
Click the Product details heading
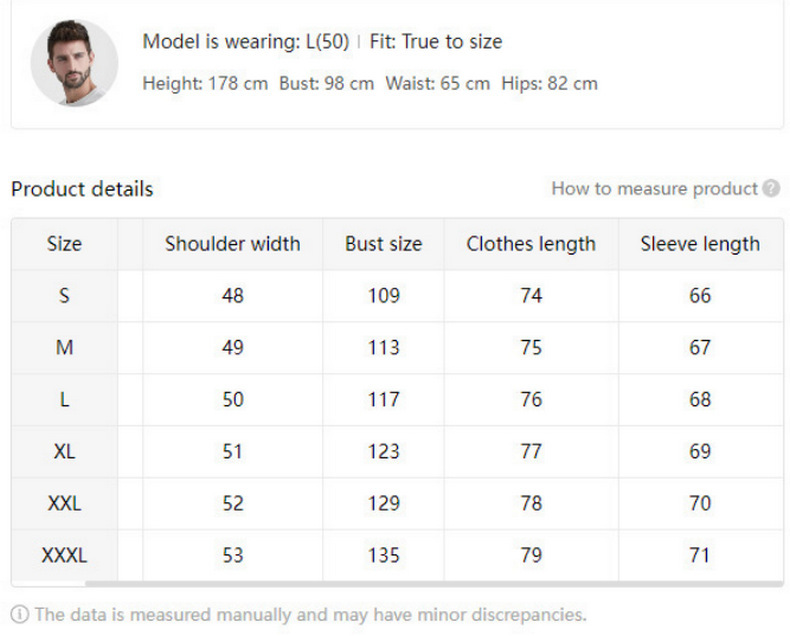82,189
